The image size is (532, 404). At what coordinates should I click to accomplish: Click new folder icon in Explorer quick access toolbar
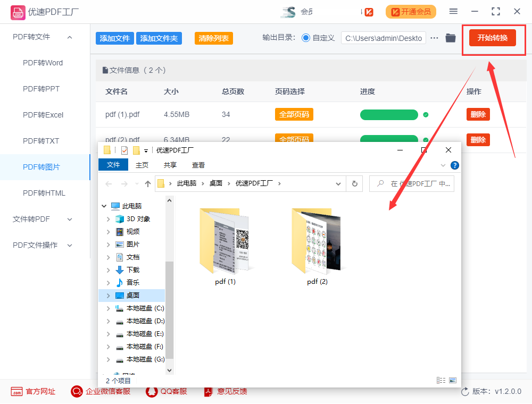point(136,150)
